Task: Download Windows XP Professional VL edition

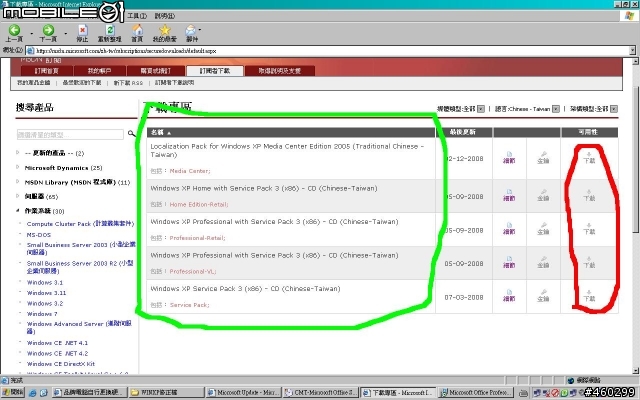Action: click(x=589, y=262)
